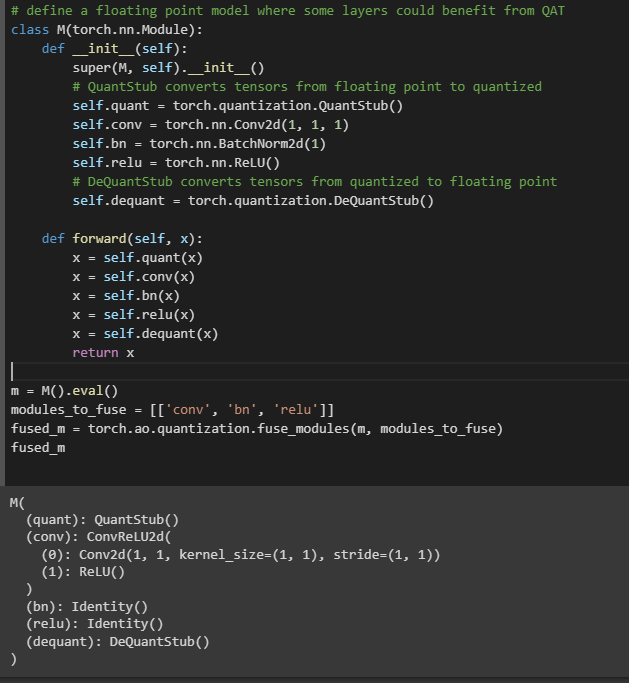The width and height of the screenshot is (629, 683).
Task: Click the 'fuse_modules(m, modules_to_fuse)' call line
Action: pyautogui.click(x=256, y=429)
